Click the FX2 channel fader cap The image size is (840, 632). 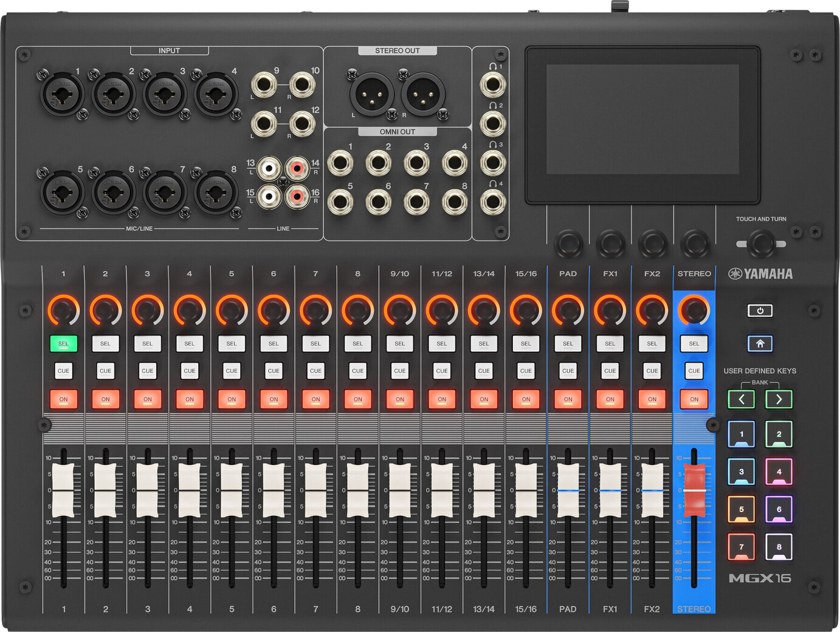tap(652, 490)
